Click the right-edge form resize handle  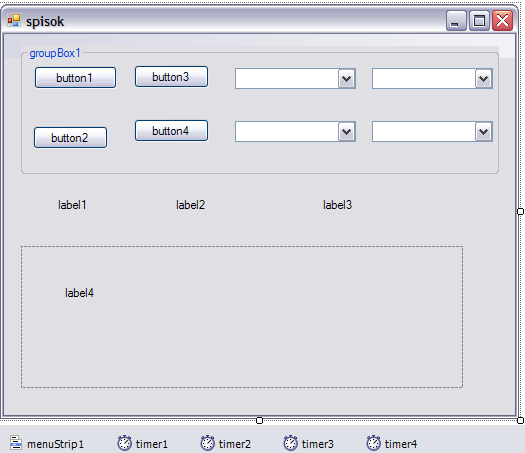click(520, 211)
